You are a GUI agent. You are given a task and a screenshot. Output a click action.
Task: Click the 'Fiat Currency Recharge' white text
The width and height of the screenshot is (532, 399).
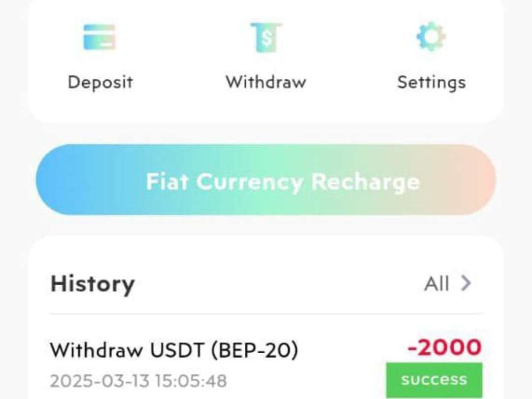click(x=283, y=182)
